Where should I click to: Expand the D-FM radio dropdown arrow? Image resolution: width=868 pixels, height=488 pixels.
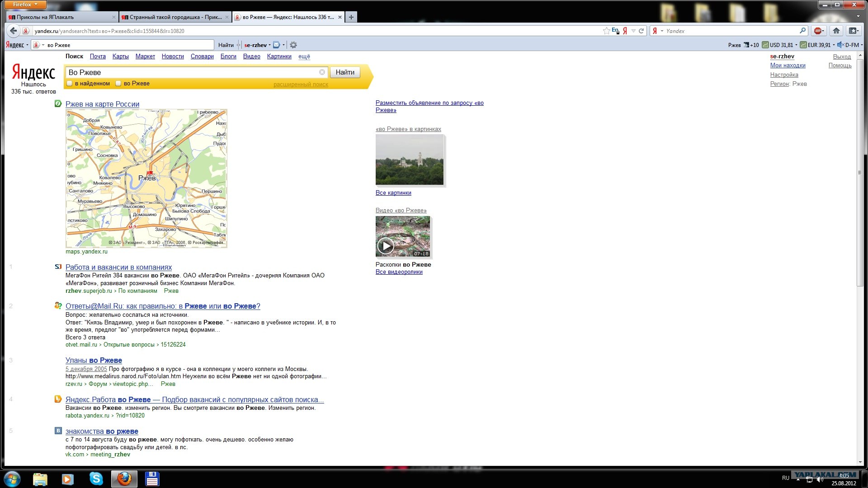[862, 45]
